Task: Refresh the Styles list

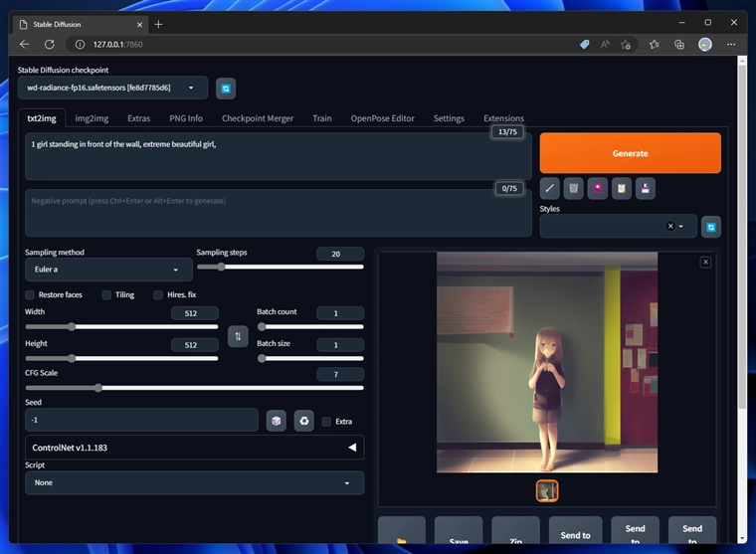Action: pyautogui.click(x=711, y=227)
